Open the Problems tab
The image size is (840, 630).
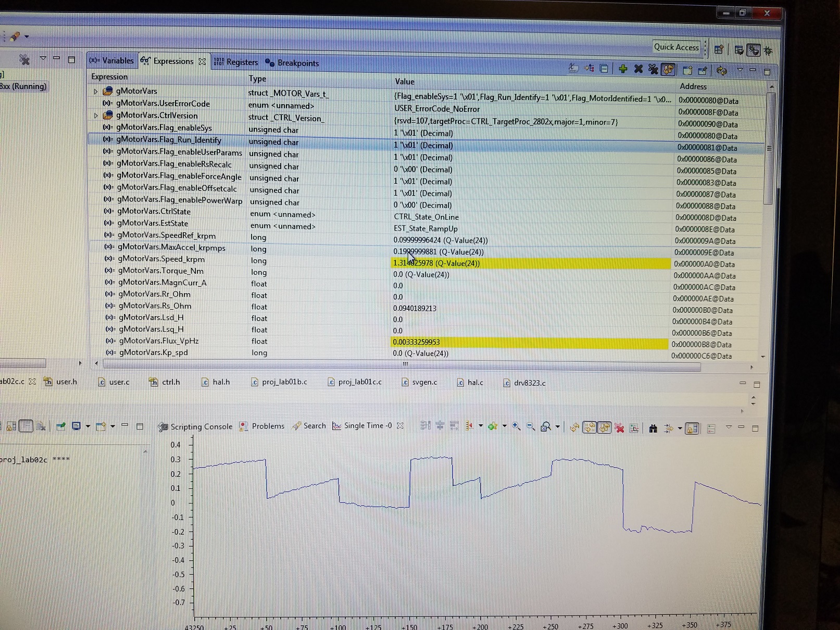[262, 426]
